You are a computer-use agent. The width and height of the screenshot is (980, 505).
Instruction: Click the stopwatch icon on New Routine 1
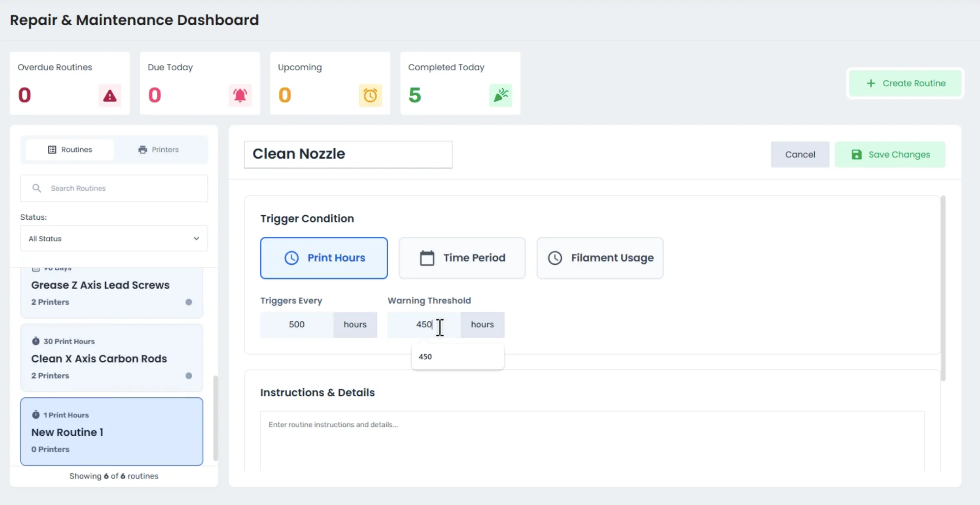pos(36,414)
